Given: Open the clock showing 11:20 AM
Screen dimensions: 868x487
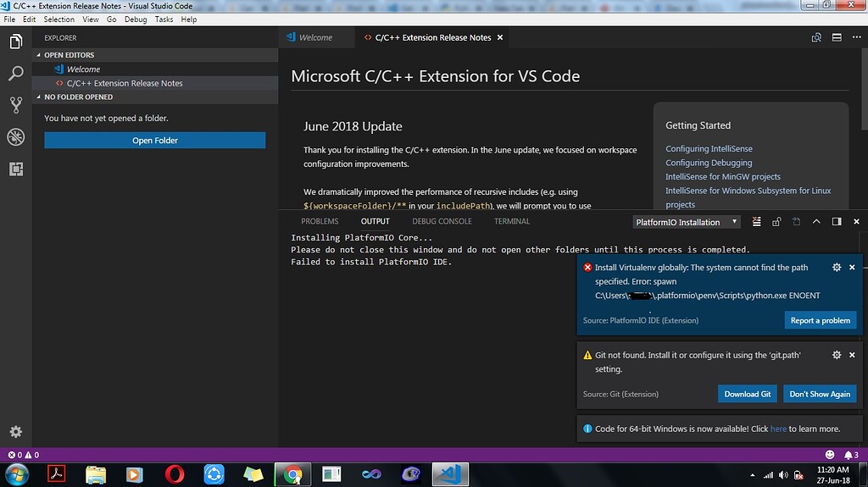Looking at the screenshot, I should [x=833, y=475].
